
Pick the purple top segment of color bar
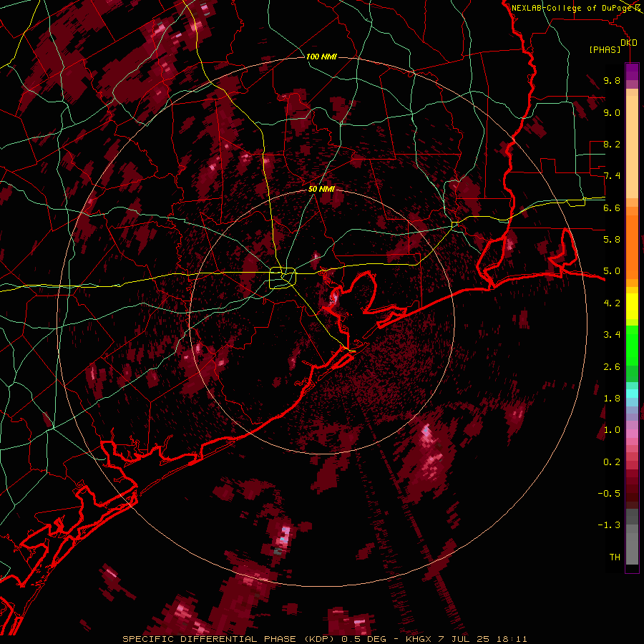632,72
